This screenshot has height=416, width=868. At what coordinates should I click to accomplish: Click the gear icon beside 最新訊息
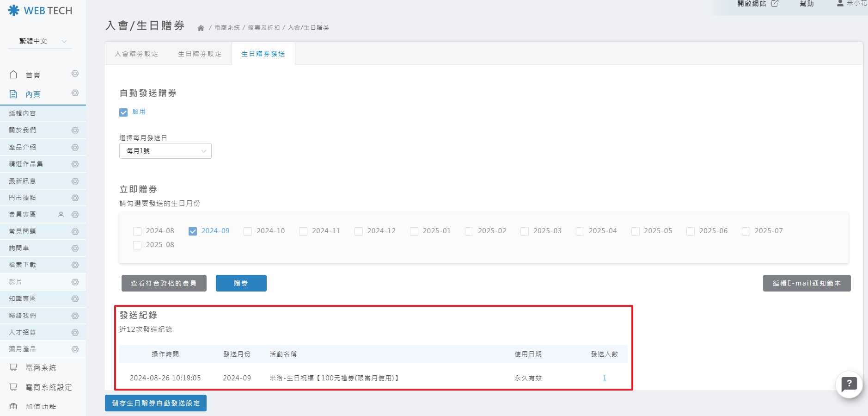click(x=75, y=181)
